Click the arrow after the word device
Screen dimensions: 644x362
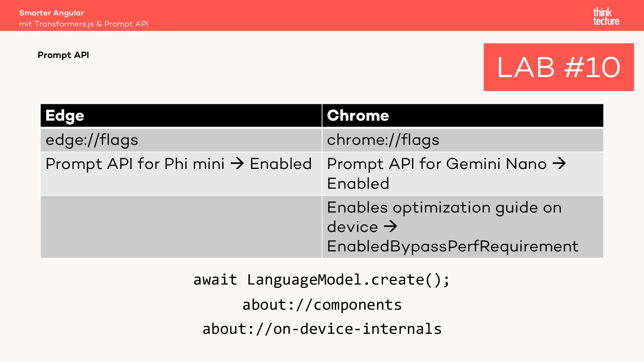390,227
